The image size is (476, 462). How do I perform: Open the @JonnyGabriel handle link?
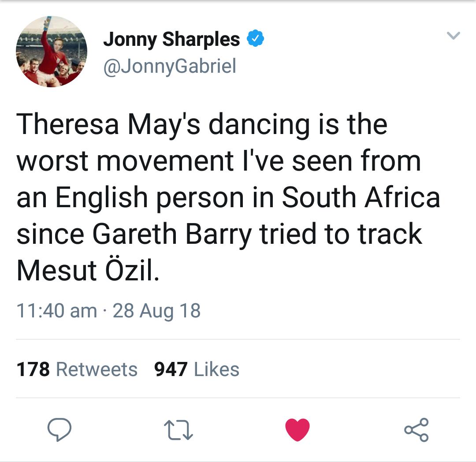point(170,66)
